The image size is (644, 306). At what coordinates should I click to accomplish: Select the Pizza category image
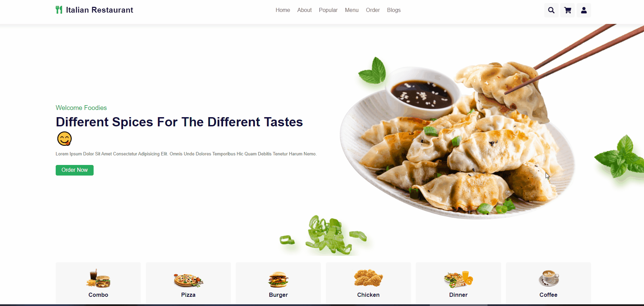tap(188, 280)
